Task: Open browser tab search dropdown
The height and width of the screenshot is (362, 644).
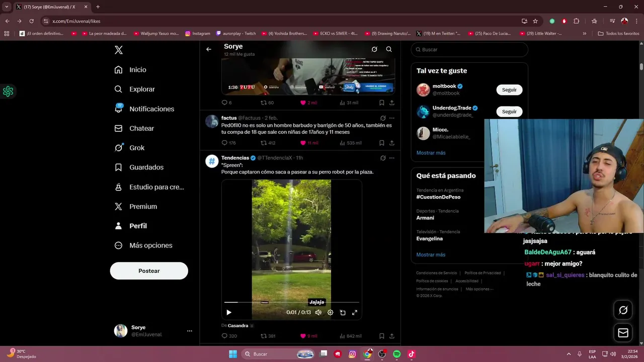Action: click(7, 7)
